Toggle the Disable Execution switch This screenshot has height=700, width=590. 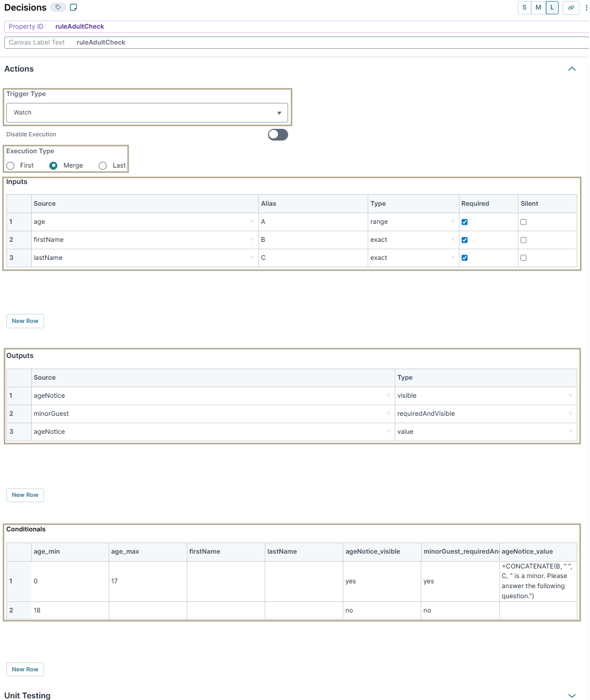[277, 135]
